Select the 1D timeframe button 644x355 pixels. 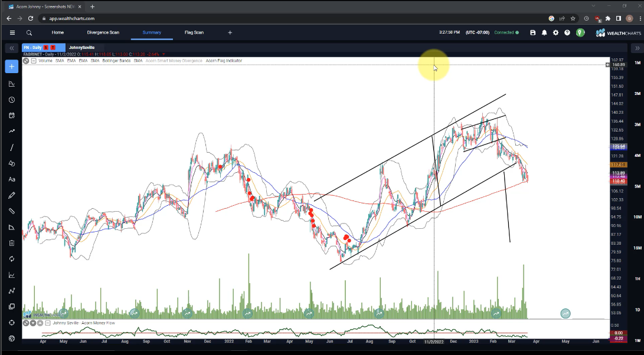tap(638, 310)
